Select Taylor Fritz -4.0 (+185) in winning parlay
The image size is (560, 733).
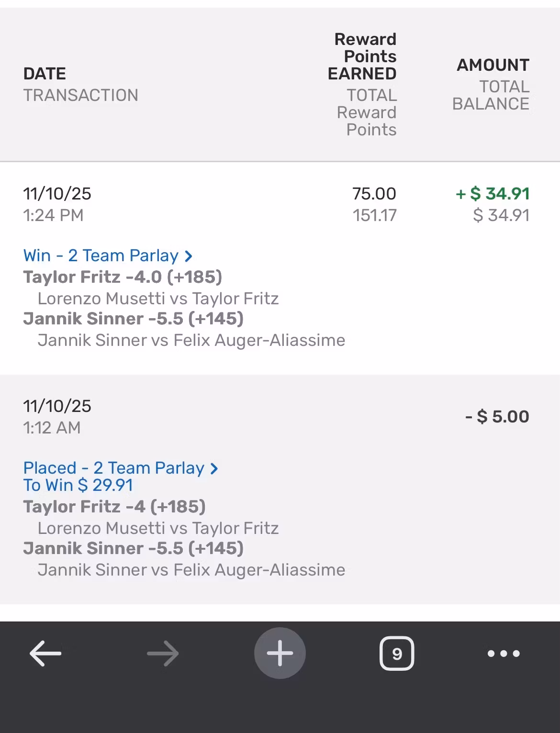123,277
